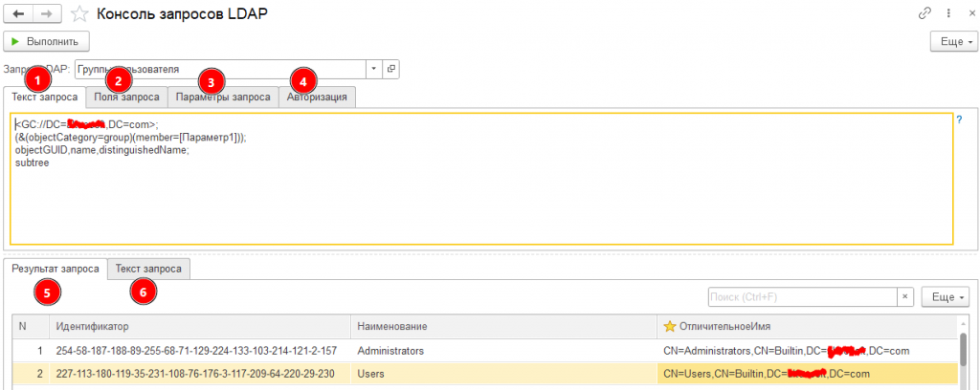Click inside the query text editor

482,179
